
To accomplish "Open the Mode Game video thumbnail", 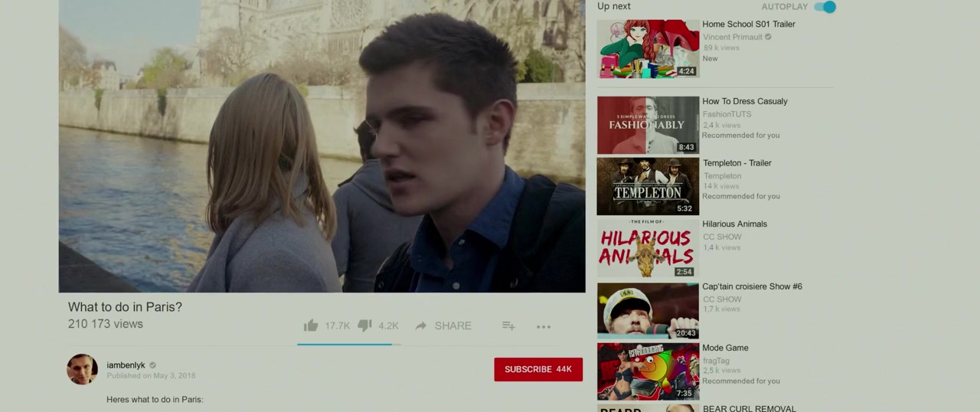I will tap(648, 371).
